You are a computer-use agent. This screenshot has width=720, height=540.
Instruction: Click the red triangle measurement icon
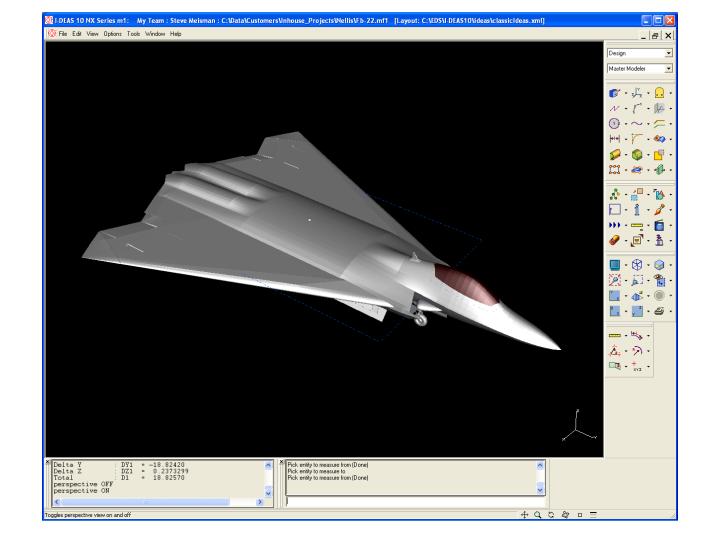[x=614, y=351]
